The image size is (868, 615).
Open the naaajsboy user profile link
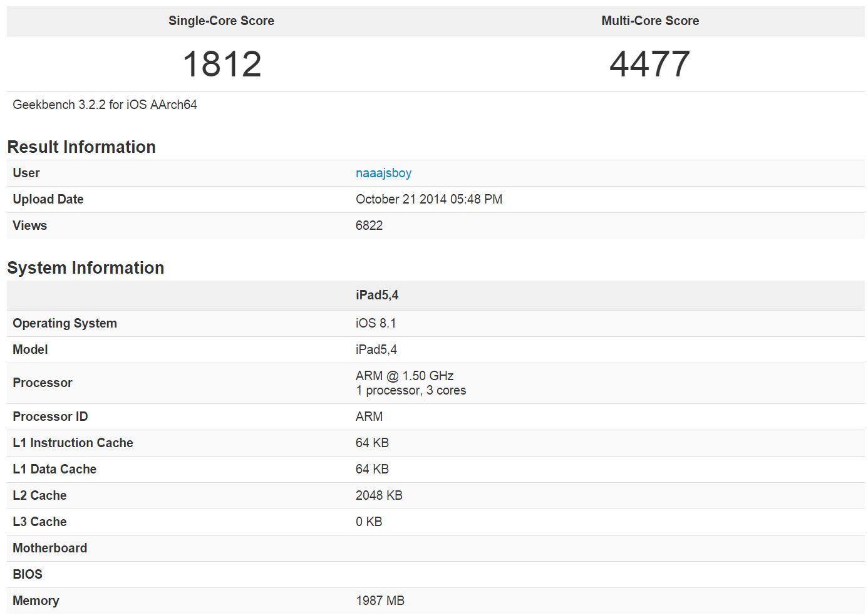tap(383, 173)
